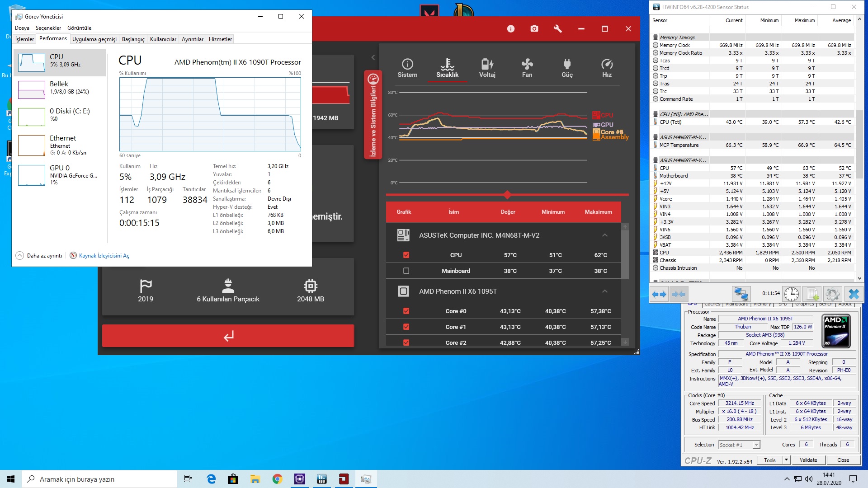Open the wrench settings icon in the red app
This screenshot has height=488, width=868.
(558, 29)
